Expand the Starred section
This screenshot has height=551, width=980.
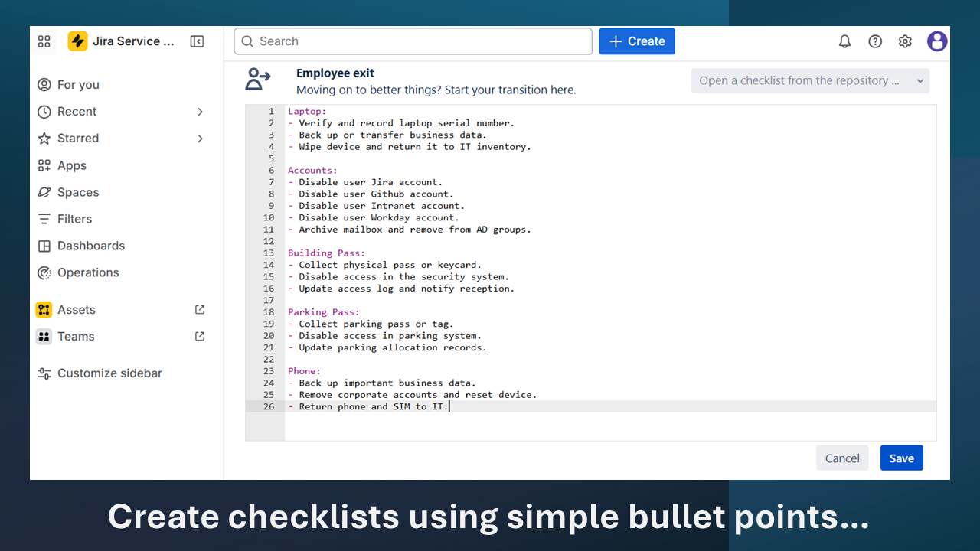tap(199, 138)
